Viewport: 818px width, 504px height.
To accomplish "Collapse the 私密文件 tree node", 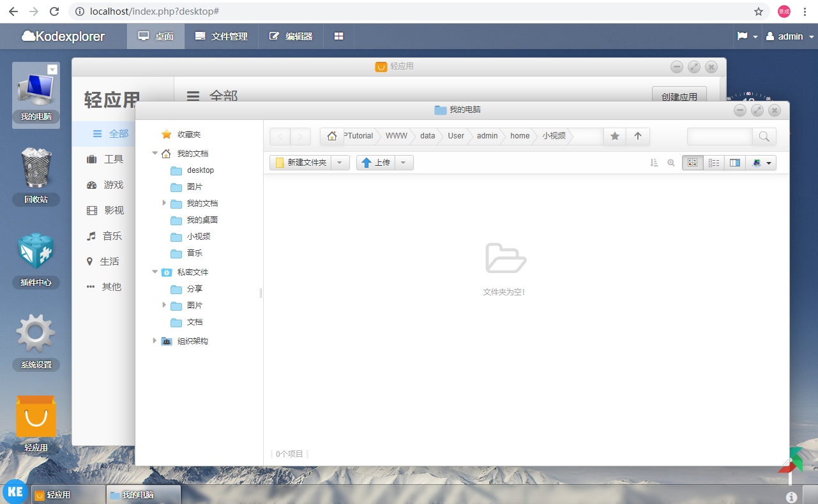I will click(155, 272).
